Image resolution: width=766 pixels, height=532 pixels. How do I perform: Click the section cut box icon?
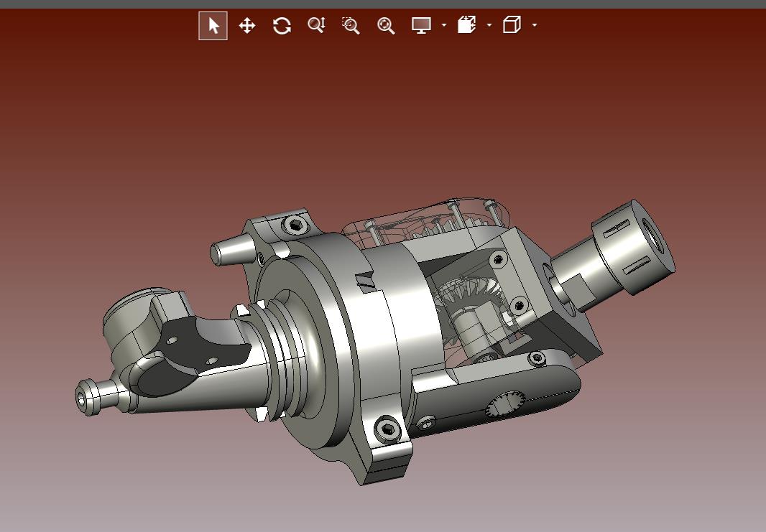(466, 25)
